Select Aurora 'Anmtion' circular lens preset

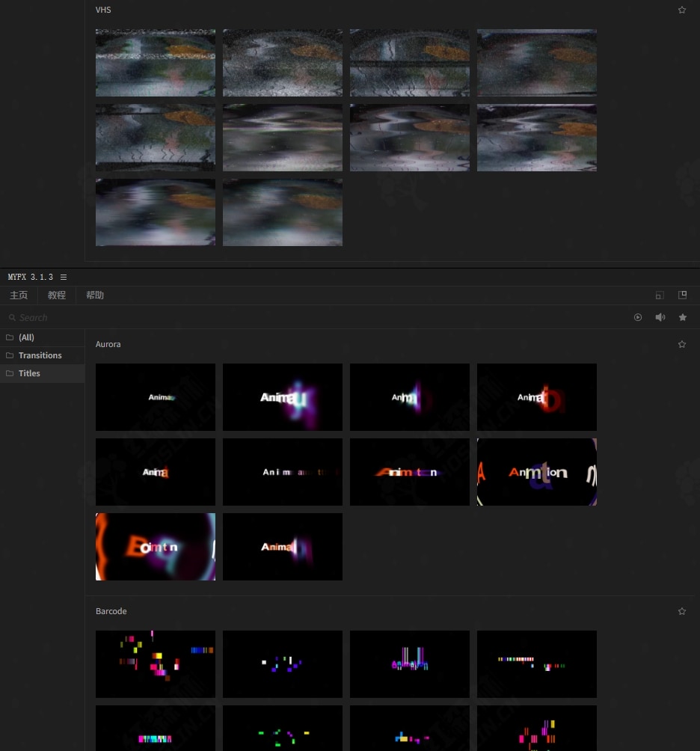click(537, 472)
